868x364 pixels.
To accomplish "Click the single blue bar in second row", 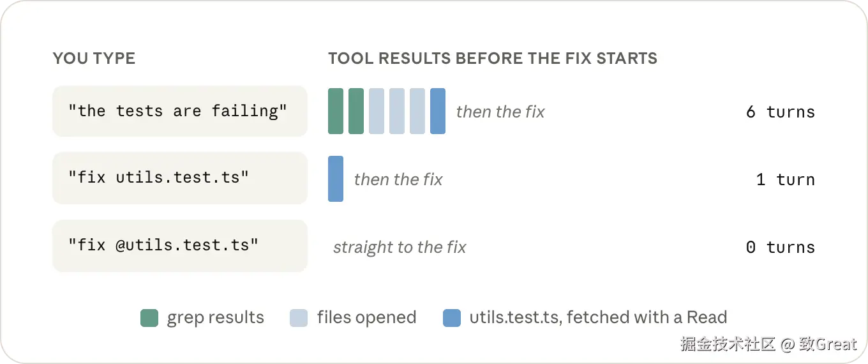I will point(336,179).
